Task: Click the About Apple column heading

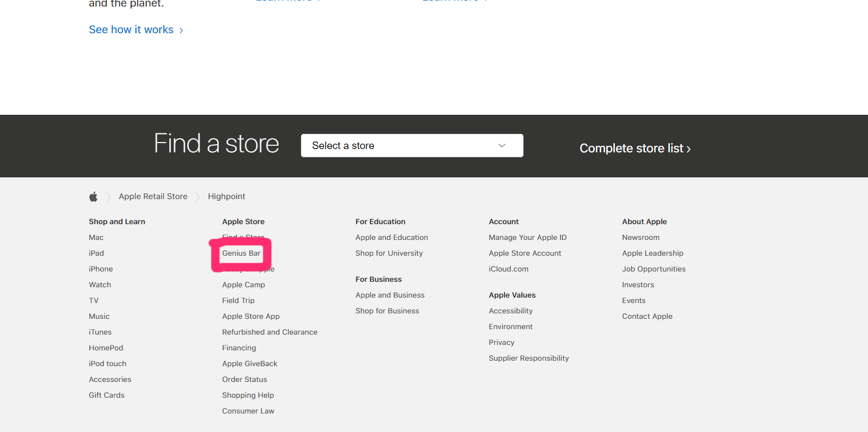Action: tap(644, 221)
